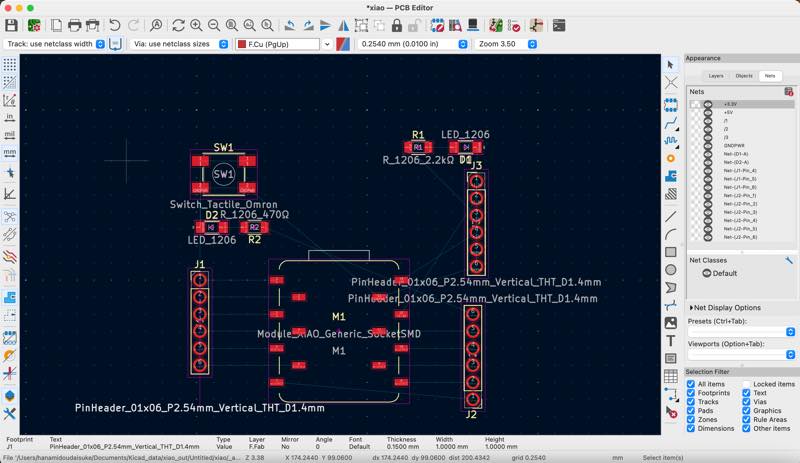Toggle the Vias checkbox
The height and width of the screenshot is (463, 800).
746,402
